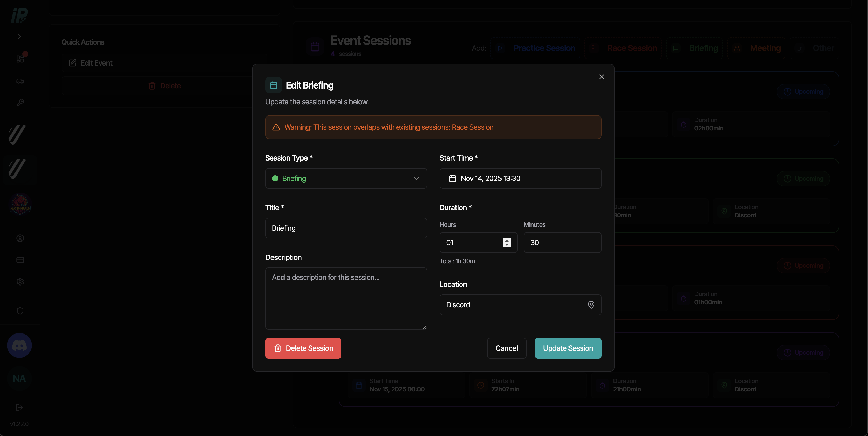Open the car icon in sidebar
The height and width of the screenshot is (436, 868).
(20, 81)
